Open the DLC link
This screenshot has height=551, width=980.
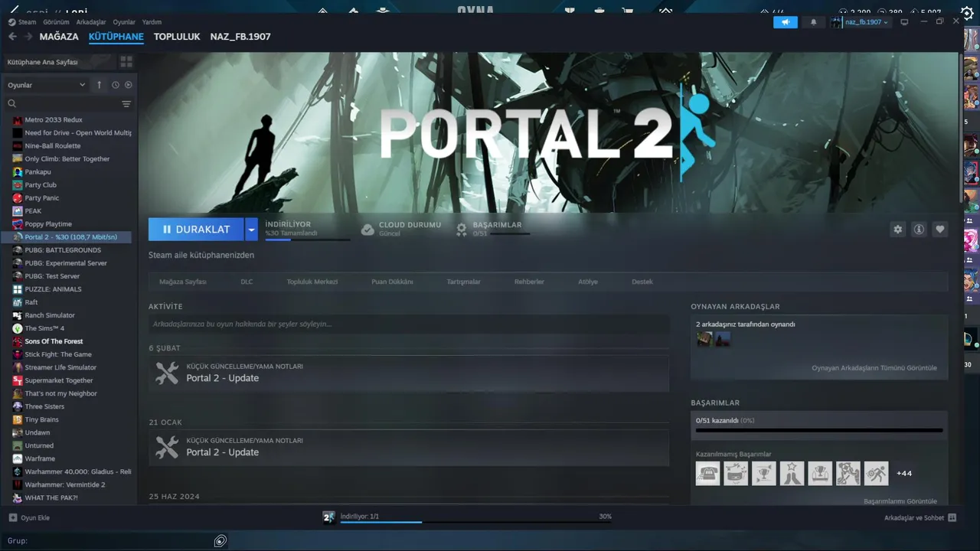pyautogui.click(x=247, y=282)
